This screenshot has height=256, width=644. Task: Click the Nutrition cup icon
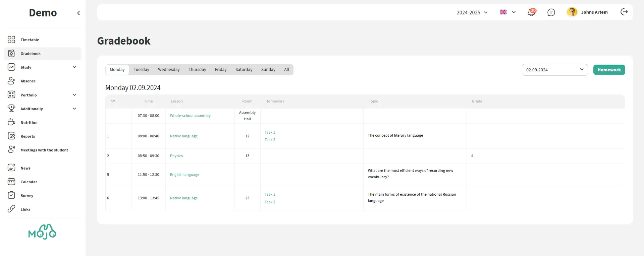[11, 122]
